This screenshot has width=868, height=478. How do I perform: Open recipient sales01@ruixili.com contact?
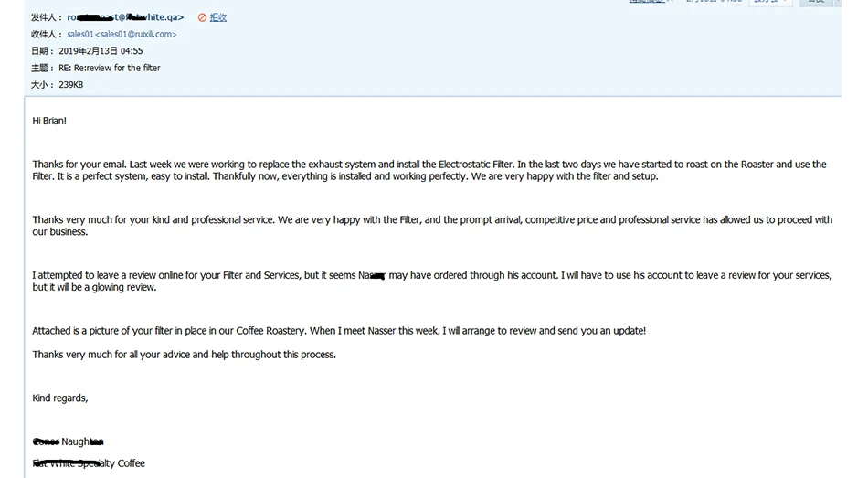[122, 35]
